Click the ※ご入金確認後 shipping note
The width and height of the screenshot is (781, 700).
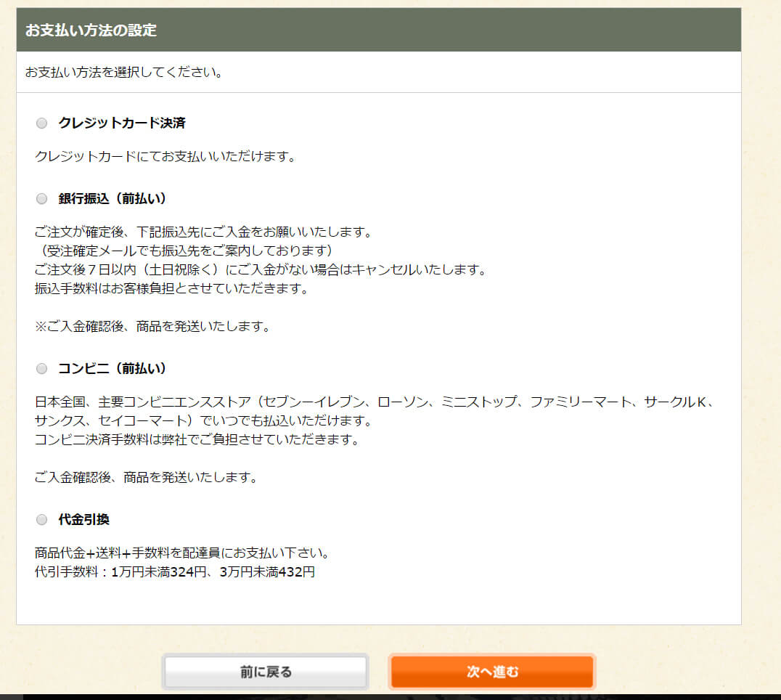(152, 327)
